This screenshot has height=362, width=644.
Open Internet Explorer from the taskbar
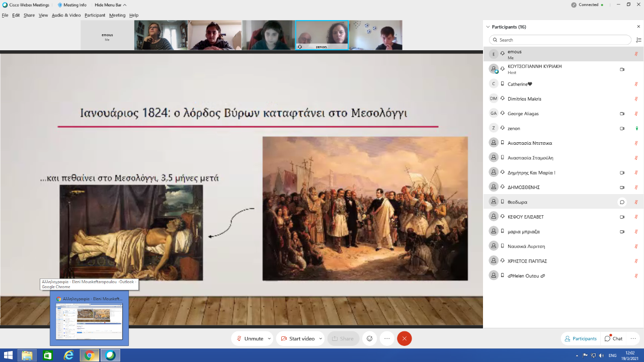(x=68, y=355)
